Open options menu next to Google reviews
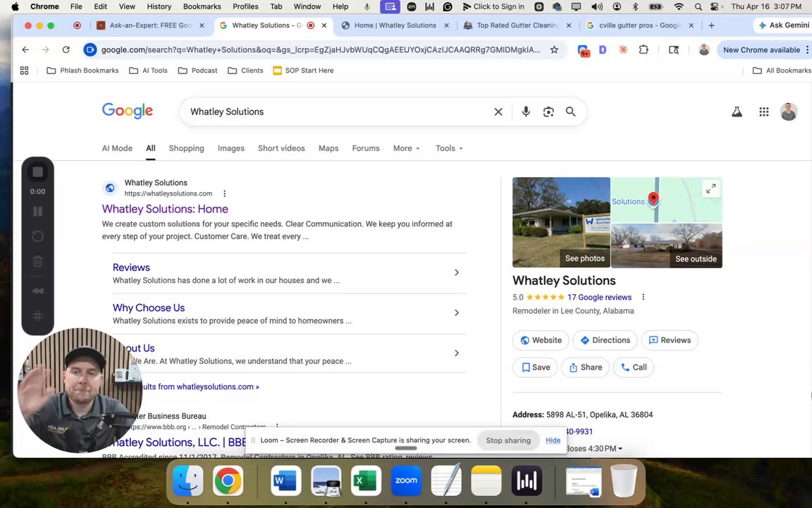 [643, 297]
